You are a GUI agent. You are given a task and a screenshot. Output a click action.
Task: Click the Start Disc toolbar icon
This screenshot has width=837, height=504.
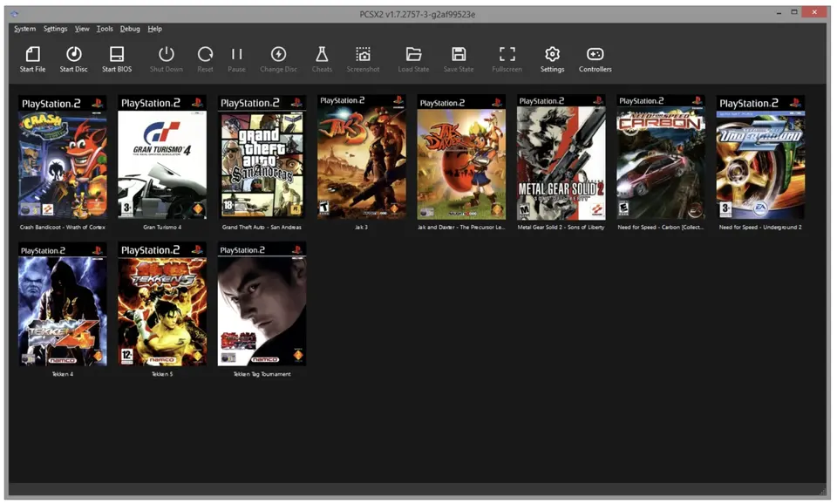click(73, 54)
